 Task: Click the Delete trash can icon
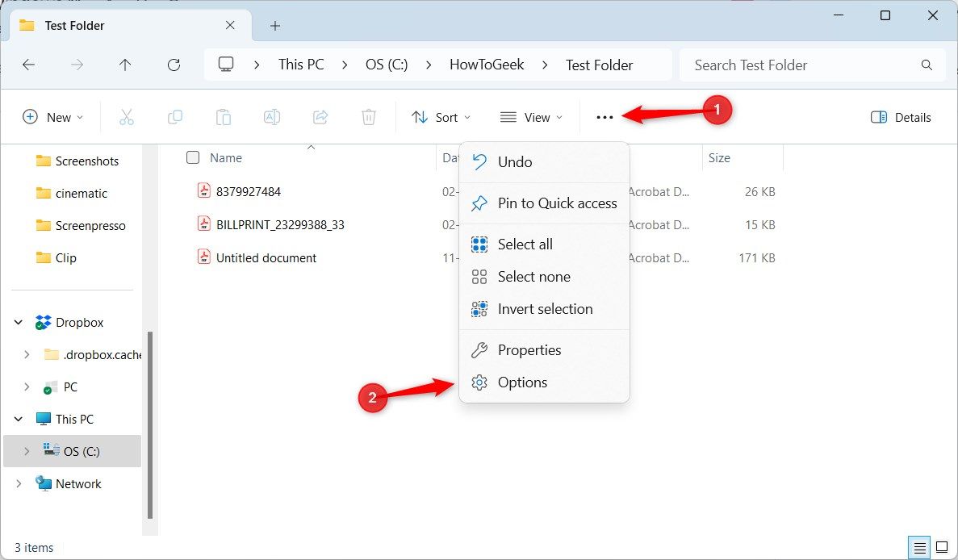(x=368, y=117)
